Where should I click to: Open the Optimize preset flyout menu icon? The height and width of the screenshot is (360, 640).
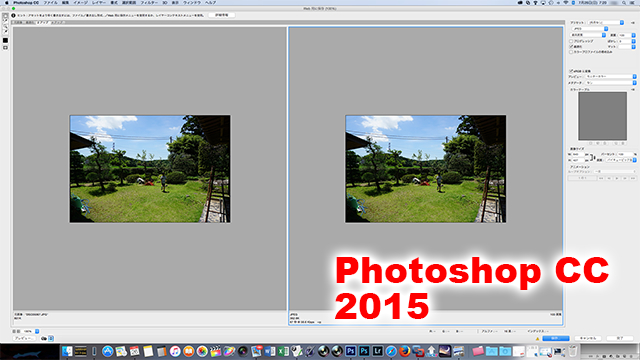[x=633, y=22]
